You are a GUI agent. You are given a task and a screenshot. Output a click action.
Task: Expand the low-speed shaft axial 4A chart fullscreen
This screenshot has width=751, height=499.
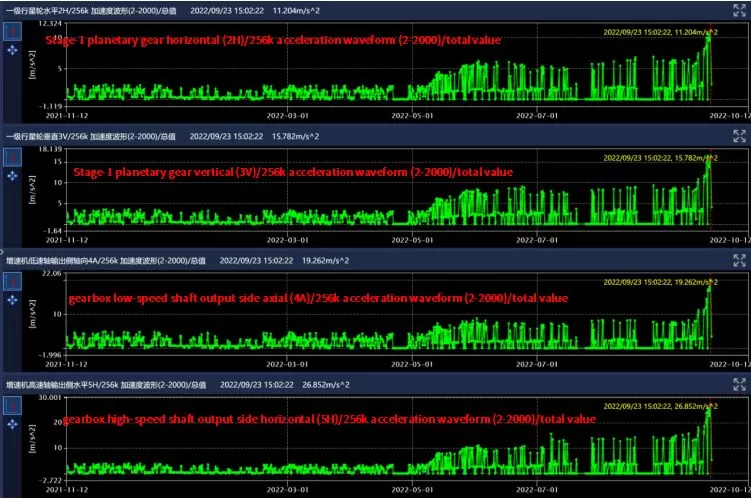(740, 259)
